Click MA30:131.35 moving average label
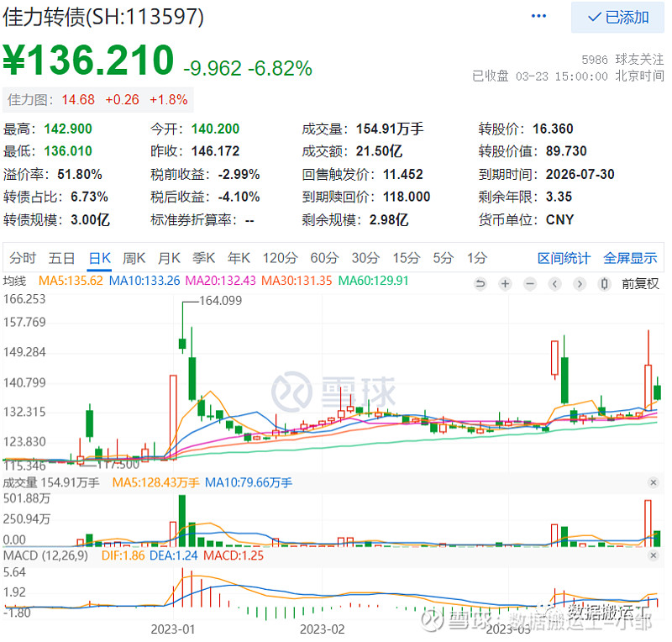672x642 pixels. (x=297, y=281)
